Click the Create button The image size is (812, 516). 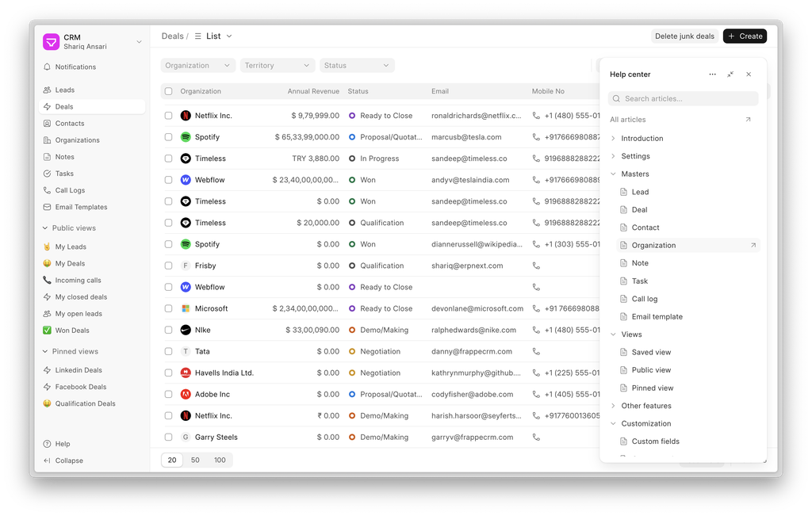pyautogui.click(x=745, y=36)
